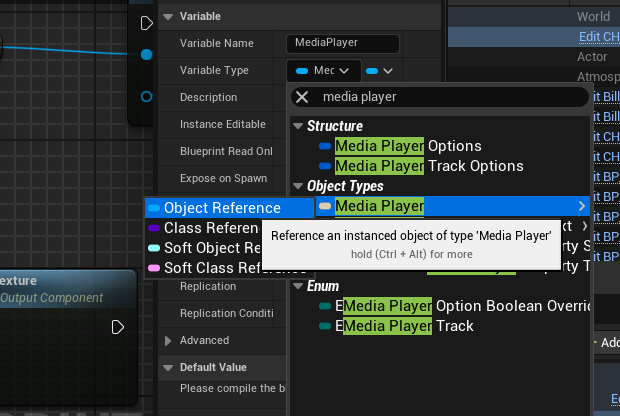
Task: Select EMedia Player Track enum
Action: click(405, 326)
